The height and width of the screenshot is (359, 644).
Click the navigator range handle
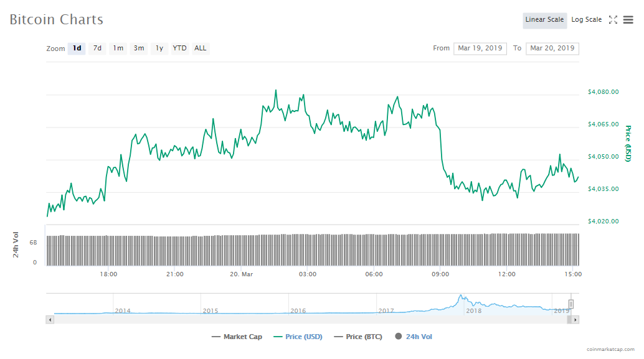(571, 304)
